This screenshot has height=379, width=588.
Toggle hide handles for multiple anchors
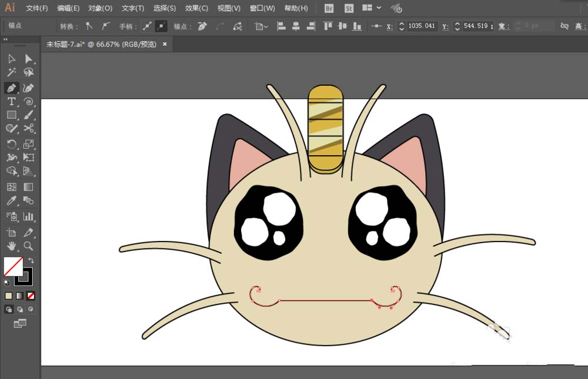click(x=161, y=26)
